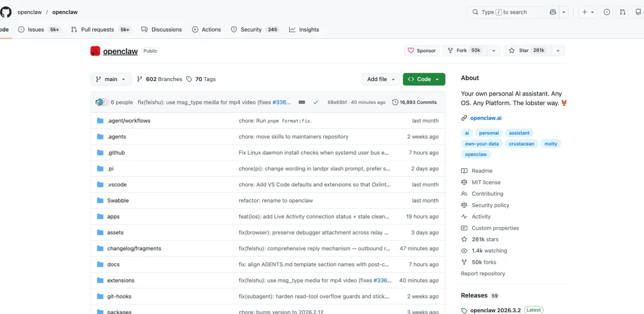Select the 'openclaw' topic tag
The image size is (644, 314).
(x=476, y=155)
